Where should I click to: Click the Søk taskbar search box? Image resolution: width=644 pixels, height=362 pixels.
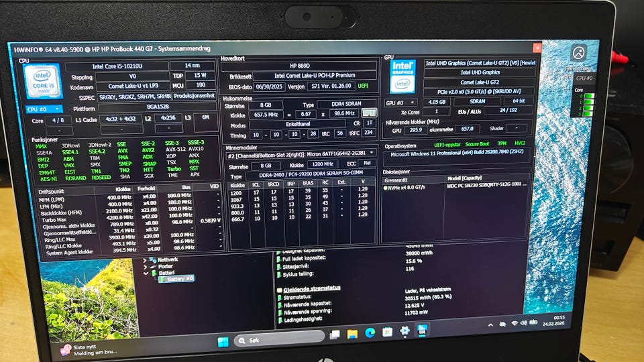point(279,339)
